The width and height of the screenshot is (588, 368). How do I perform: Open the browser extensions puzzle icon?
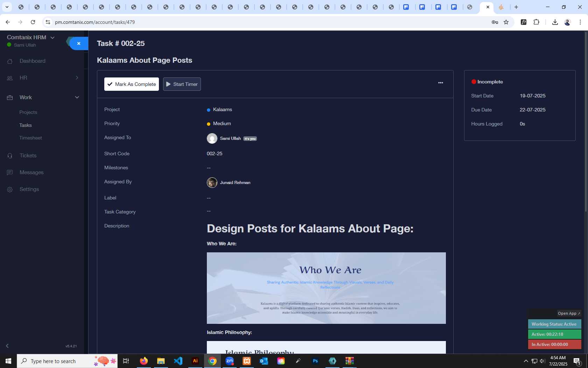tap(537, 22)
